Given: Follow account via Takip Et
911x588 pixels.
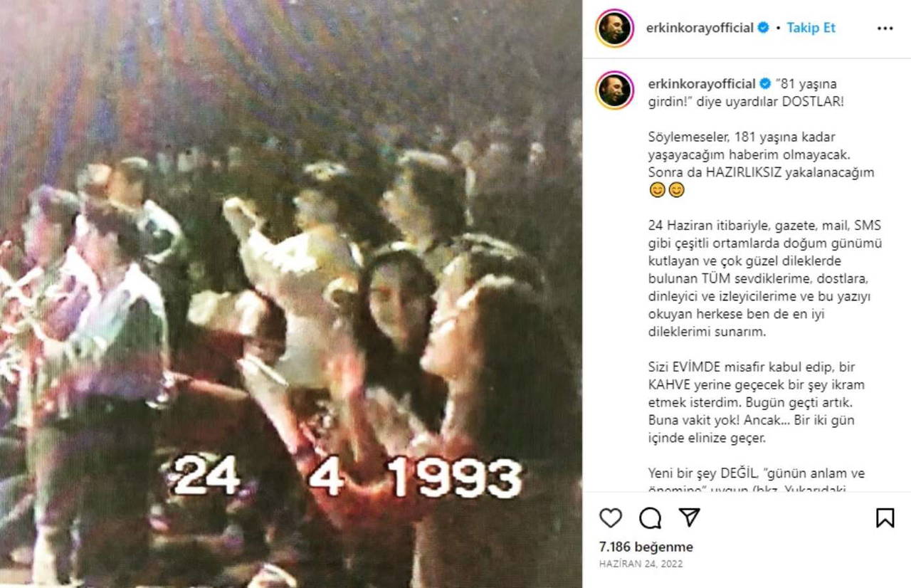Looking at the screenshot, I should pyautogui.click(x=811, y=28).
